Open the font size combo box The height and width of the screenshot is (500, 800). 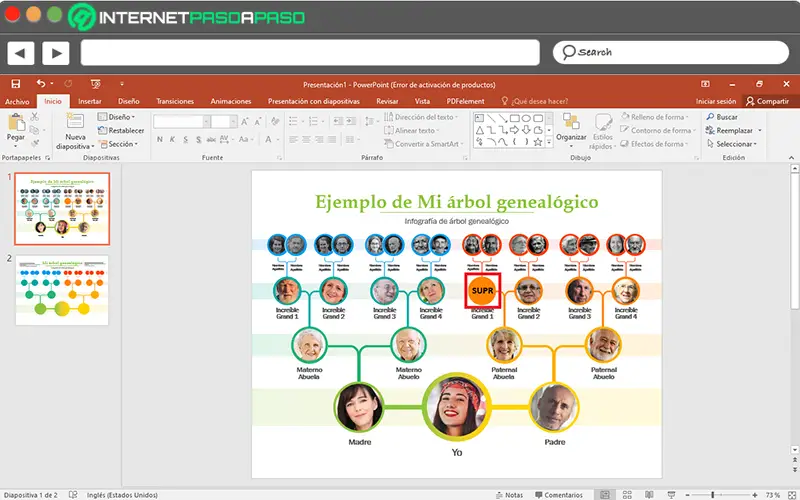point(224,121)
